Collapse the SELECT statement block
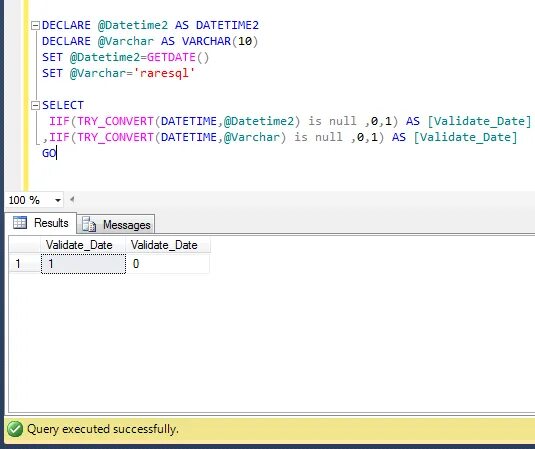This screenshot has height=449, width=535. (x=35, y=105)
